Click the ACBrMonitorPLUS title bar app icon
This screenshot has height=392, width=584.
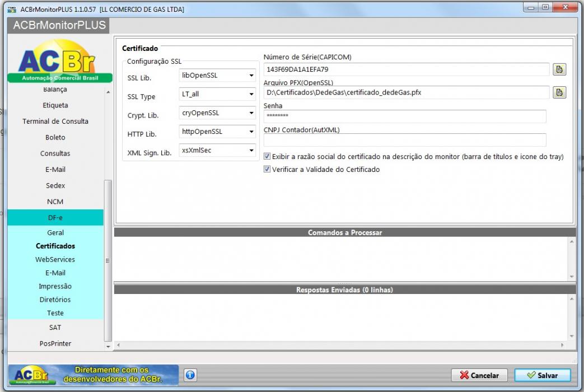[12, 10]
